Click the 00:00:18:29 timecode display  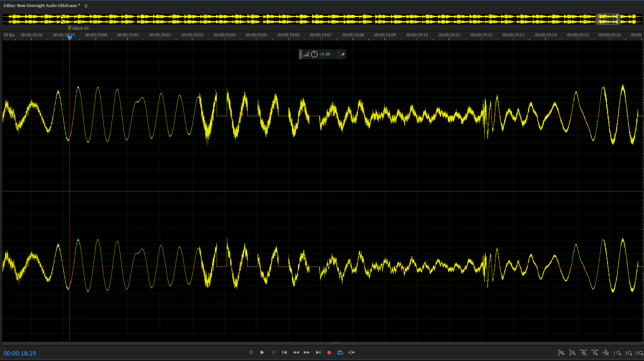click(x=20, y=353)
